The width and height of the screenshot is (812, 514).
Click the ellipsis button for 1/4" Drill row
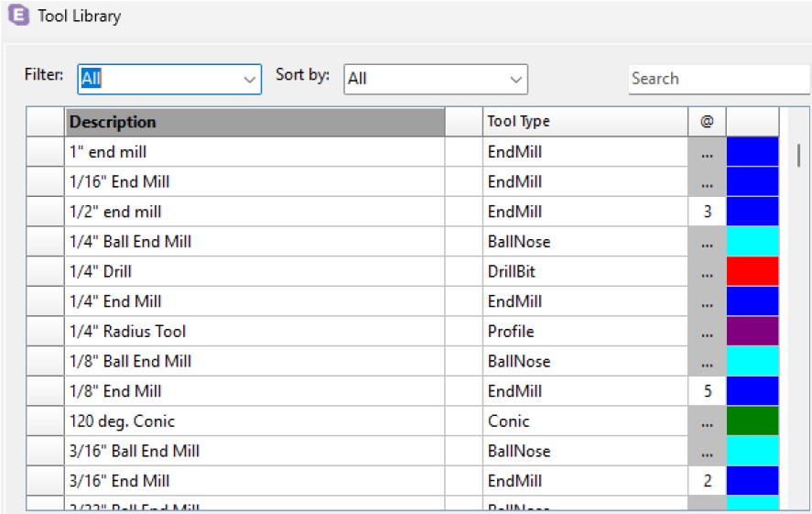(707, 272)
